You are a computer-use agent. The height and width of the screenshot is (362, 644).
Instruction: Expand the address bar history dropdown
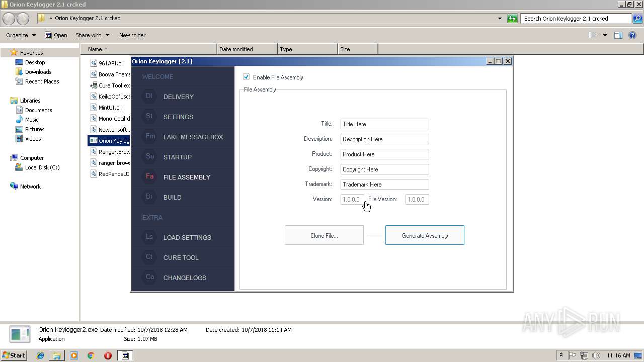(500, 19)
